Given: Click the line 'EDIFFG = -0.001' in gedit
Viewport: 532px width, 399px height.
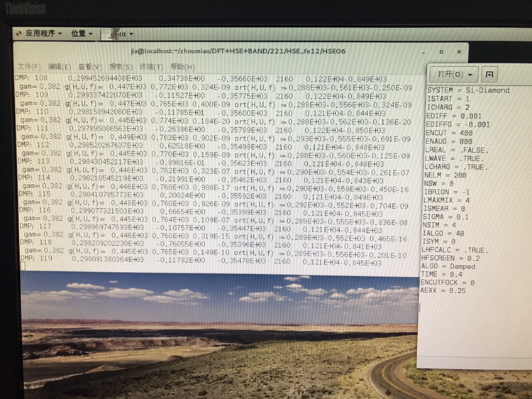Looking at the screenshot, I should pos(458,124).
